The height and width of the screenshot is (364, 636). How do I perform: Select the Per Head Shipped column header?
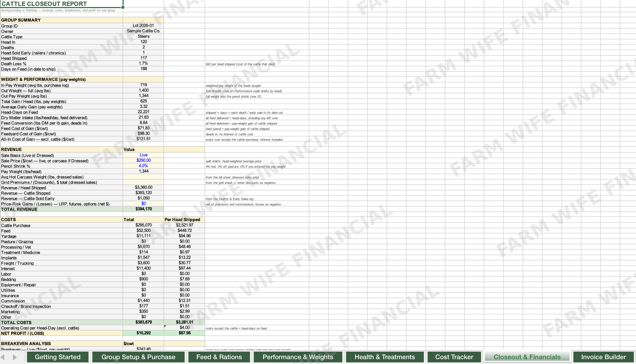184,219
